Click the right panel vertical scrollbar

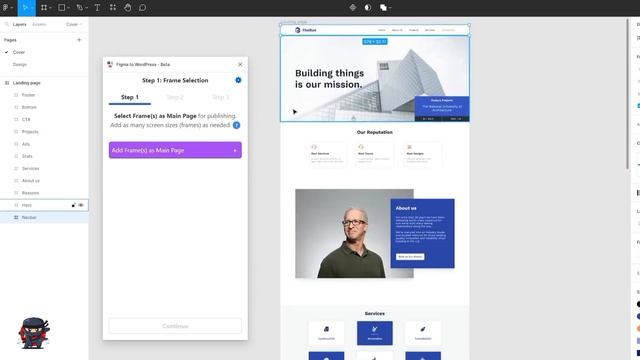[628, 94]
